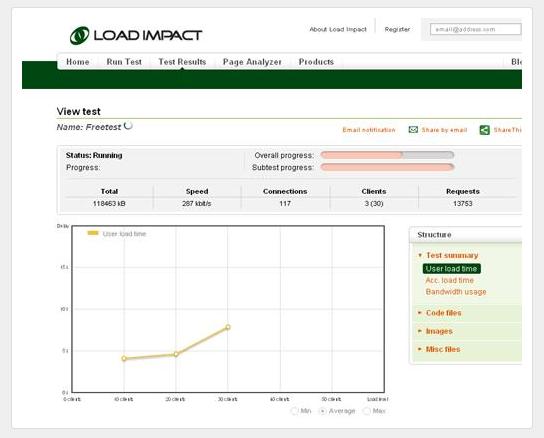Click the Total value 118463 kB

[x=109, y=204]
